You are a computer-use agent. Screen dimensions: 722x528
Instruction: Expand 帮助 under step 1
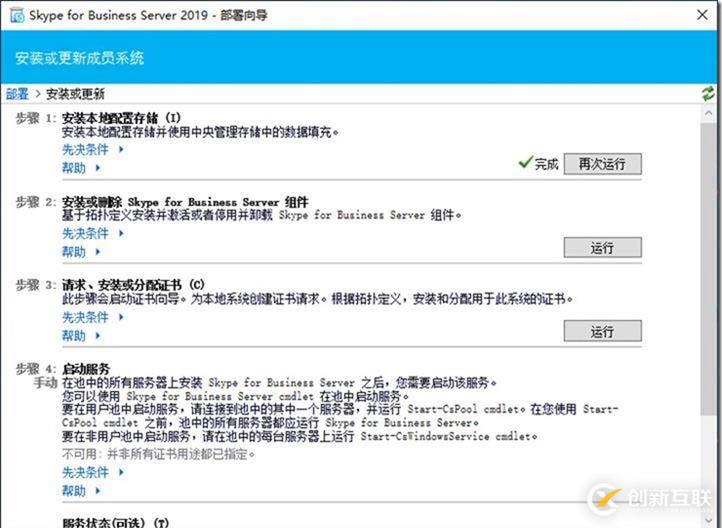click(x=81, y=168)
